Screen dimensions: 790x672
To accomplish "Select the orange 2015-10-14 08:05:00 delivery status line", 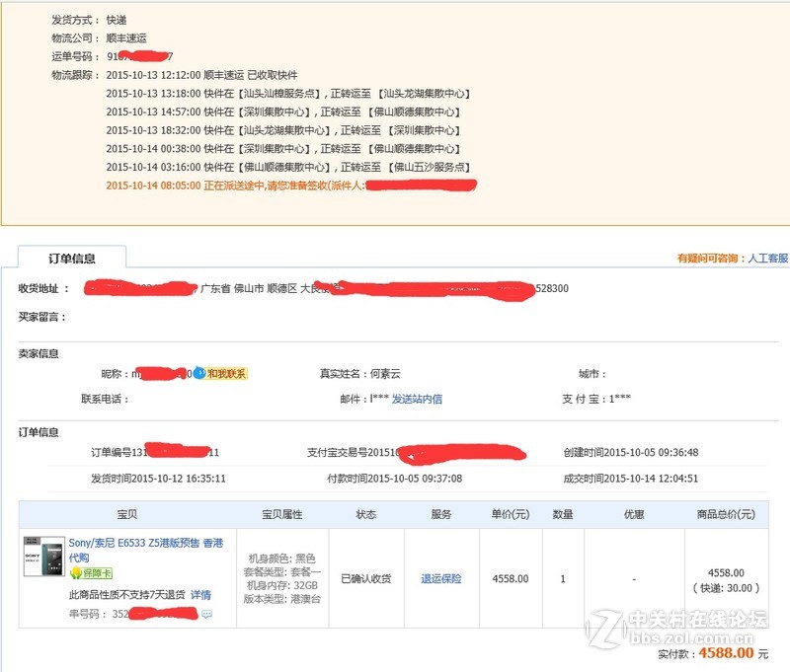I will 291,186.
